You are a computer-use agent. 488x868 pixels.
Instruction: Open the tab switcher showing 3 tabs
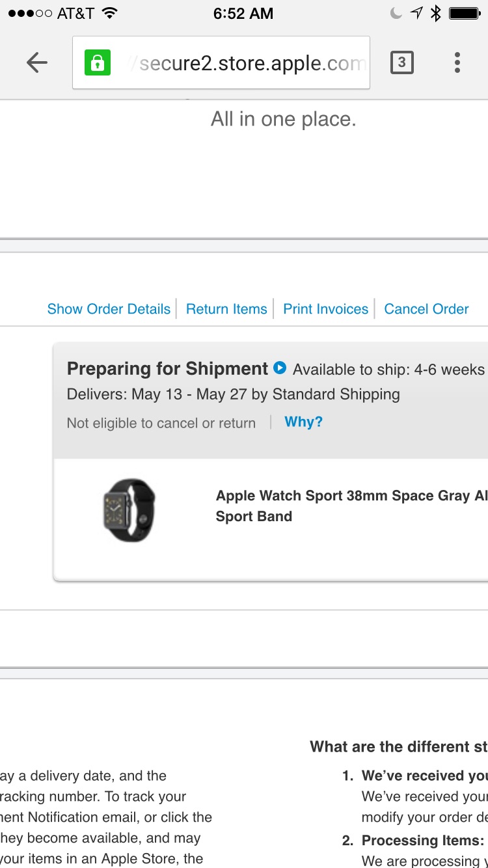(x=401, y=62)
